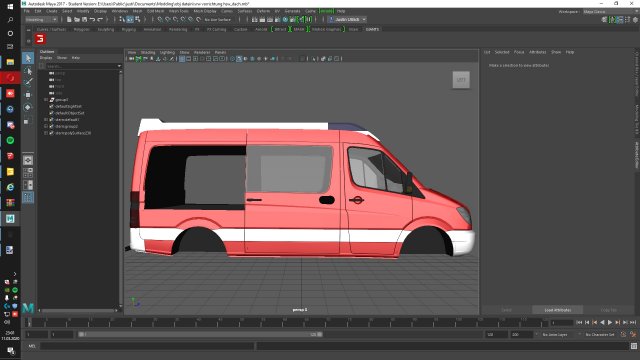Save the scene with disk icon
Image resolution: width=640 pixels, height=360 pixels.
coord(84,19)
